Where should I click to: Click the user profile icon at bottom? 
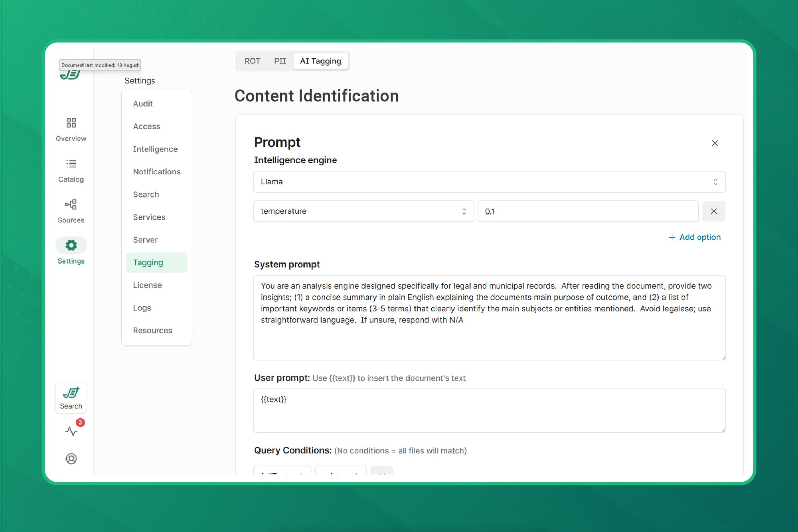(x=71, y=459)
